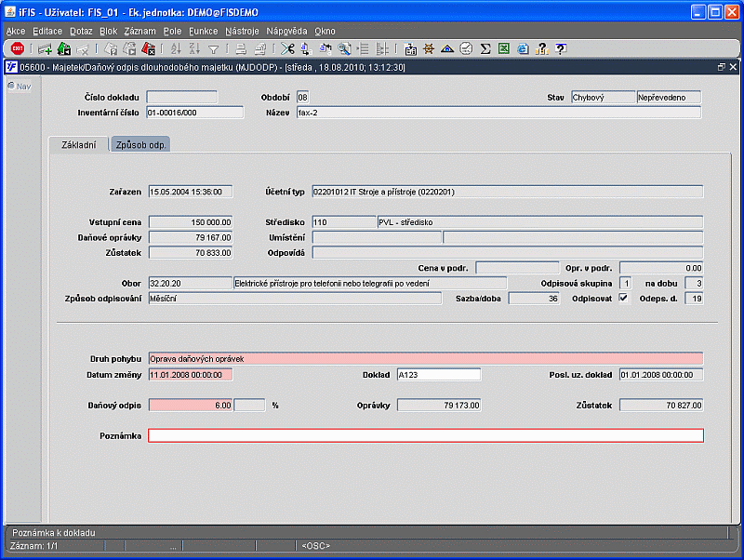Viewport: 744px width, 560px height.
Task: Click the sort ascending A-Z icon
Action: click(x=176, y=48)
